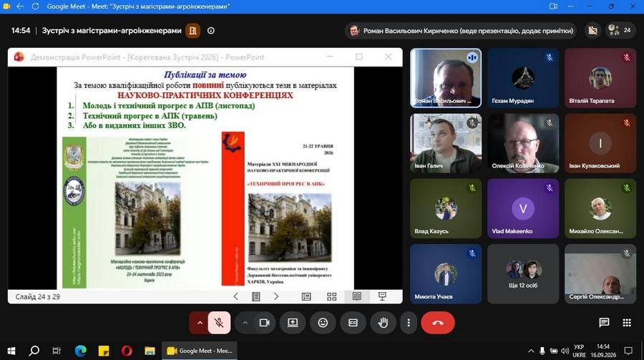The width and height of the screenshot is (644, 360).
Task: Open the chat panel icon
Action: [604, 323]
